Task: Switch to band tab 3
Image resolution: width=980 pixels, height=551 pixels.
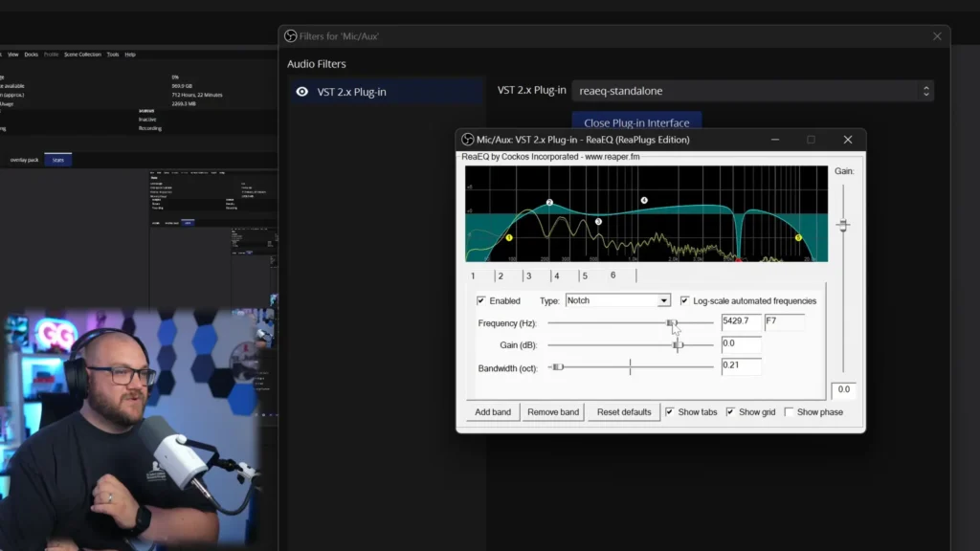Action: click(528, 275)
